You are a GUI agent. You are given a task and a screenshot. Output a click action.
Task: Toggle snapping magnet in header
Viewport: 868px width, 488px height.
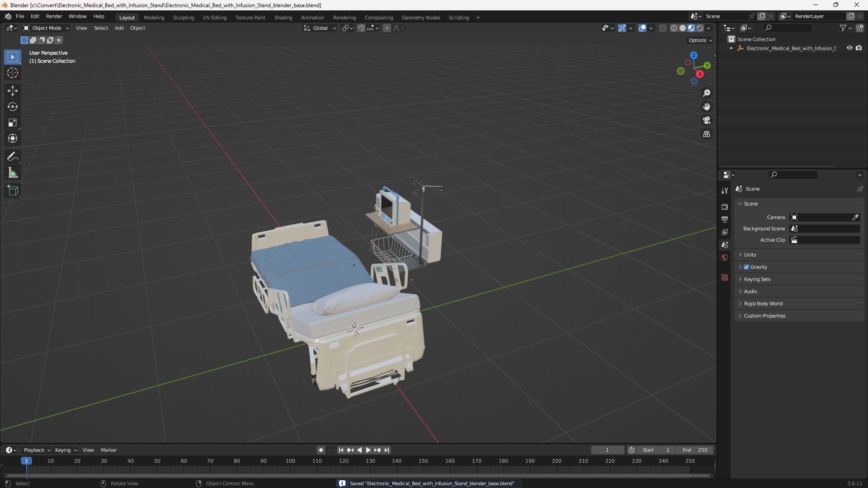tap(361, 28)
